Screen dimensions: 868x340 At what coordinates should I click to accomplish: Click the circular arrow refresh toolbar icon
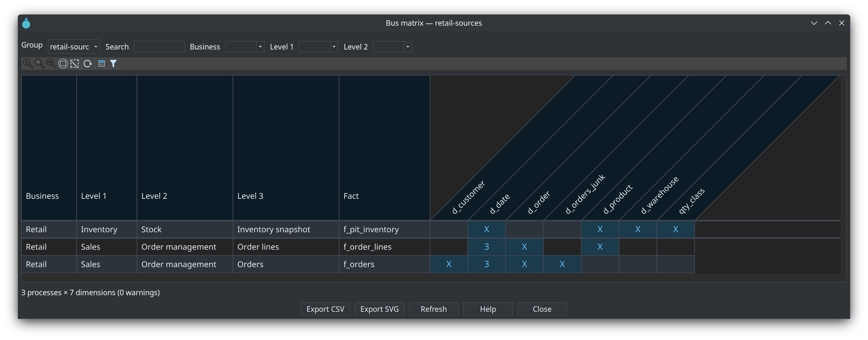[x=88, y=63]
